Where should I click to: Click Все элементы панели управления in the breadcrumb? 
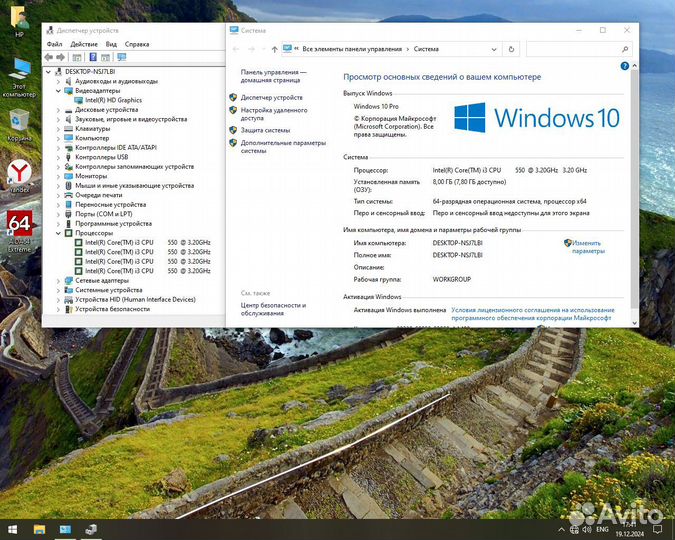[352, 49]
